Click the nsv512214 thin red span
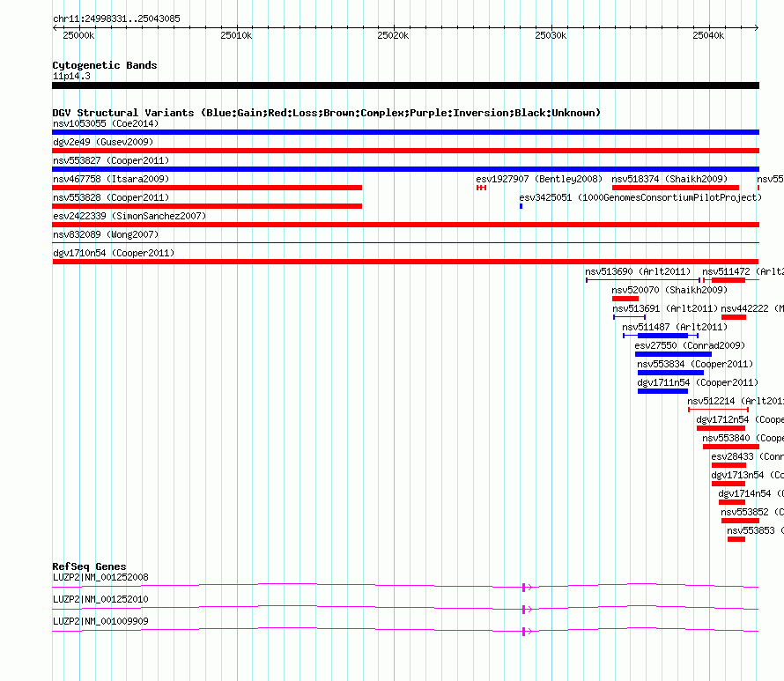 (x=719, y=410)
